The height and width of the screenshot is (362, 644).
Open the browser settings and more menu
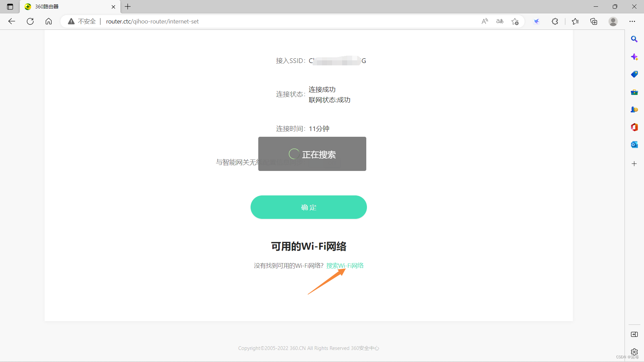[632, 21]
